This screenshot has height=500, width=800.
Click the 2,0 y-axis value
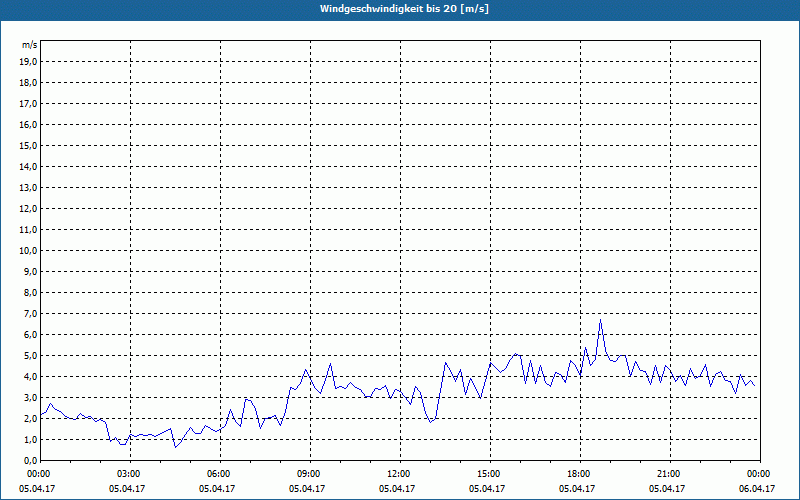click(x=31, y=418)
